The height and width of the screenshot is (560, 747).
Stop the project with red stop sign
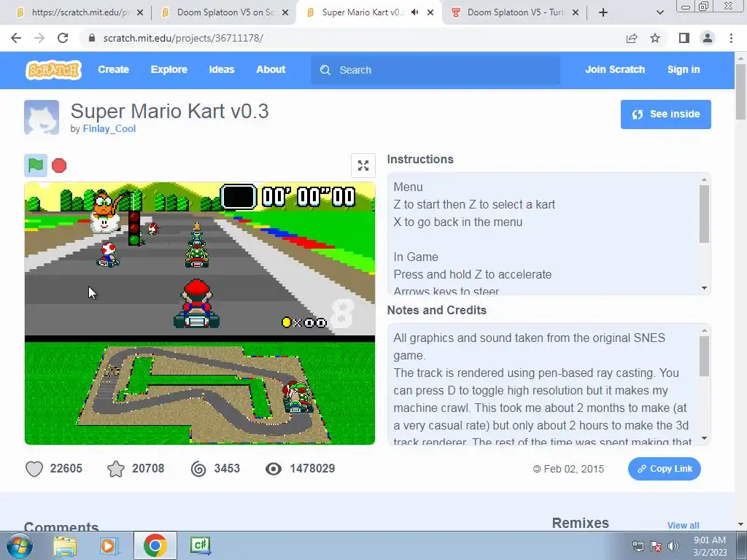(x=59, y=166)
